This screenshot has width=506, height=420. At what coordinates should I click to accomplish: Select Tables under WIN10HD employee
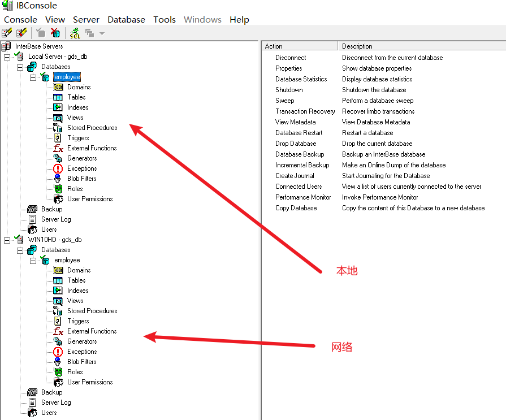tap(76, 280)
